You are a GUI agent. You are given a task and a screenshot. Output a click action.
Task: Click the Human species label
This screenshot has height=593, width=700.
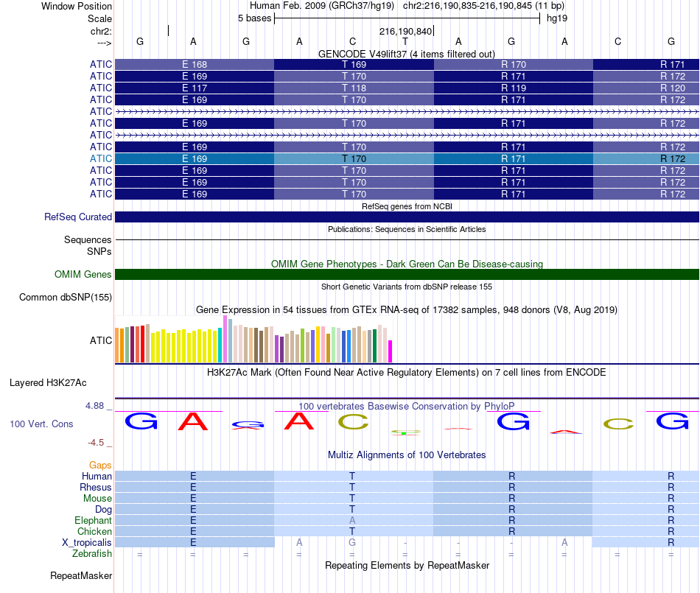(x=97, y=476)
